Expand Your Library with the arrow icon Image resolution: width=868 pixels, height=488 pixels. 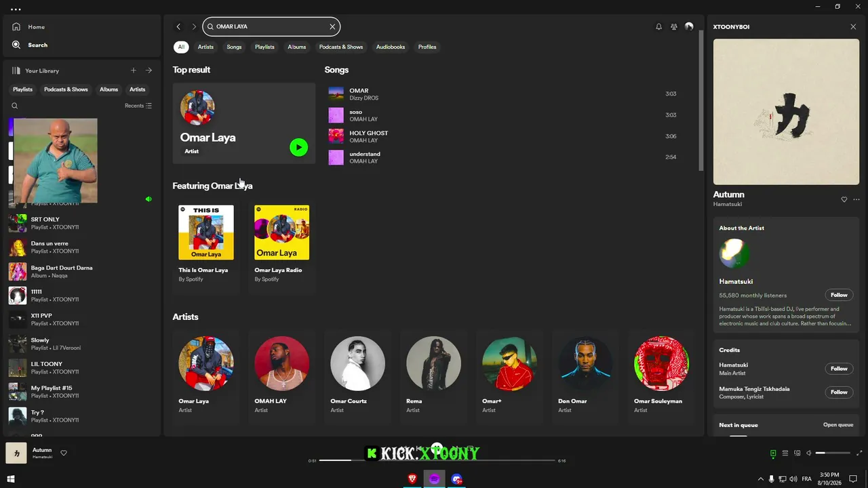tap(149, 70)
